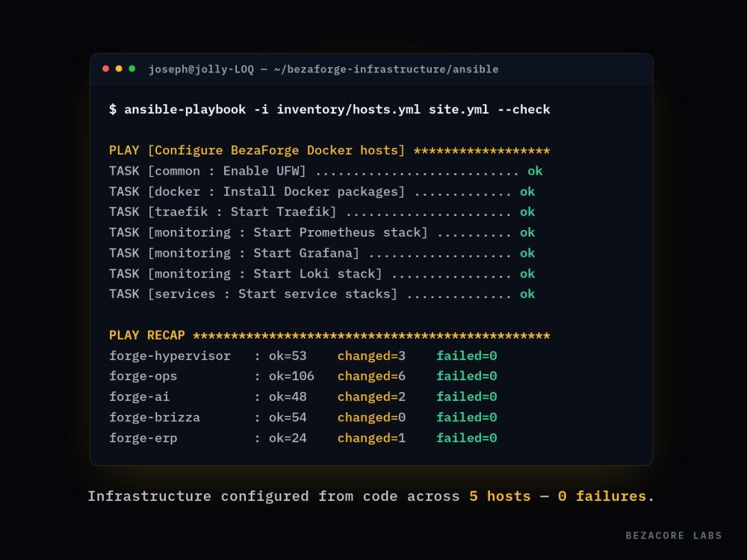
Task: Click the highlighted 5 hosts text
Action: pos(500,497)
